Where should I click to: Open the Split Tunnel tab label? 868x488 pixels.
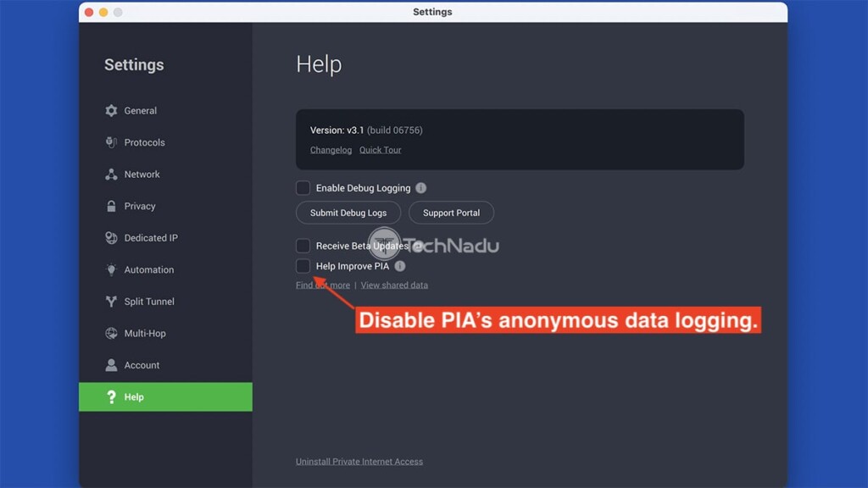point(149,302)
